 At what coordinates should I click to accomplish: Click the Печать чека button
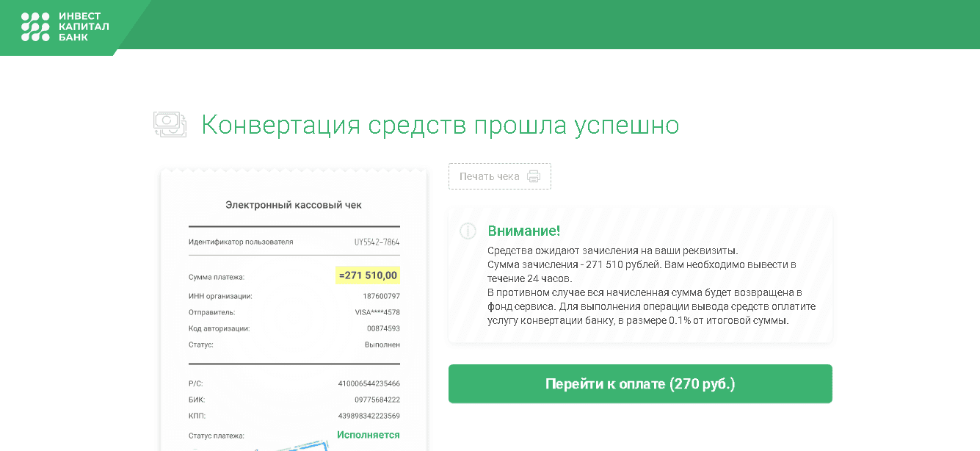tap(500, 176)
